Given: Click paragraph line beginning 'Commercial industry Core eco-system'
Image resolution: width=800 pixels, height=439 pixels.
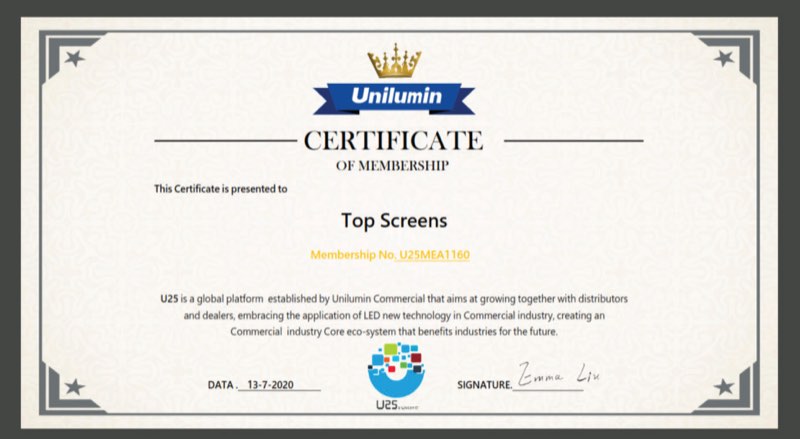Looking at the screenshot, I should point(394,332).
